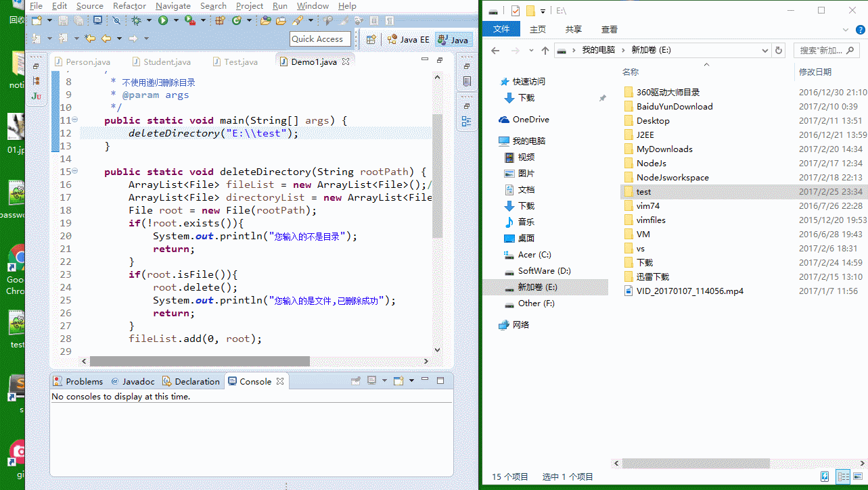Switch Explorer to large icons view
This screenshot has width=868, height=490.
pyautogui.click(x=856, y=476)
